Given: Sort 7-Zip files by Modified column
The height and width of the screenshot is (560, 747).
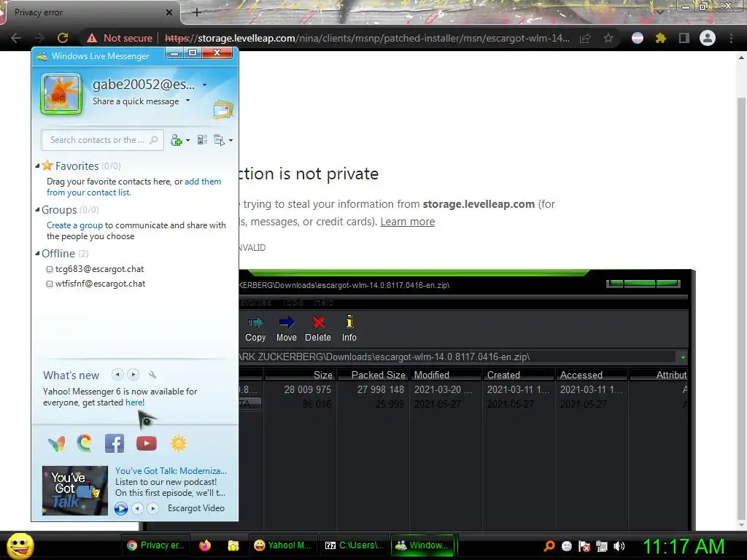Looking at the screenshot, I should point(446,376).
